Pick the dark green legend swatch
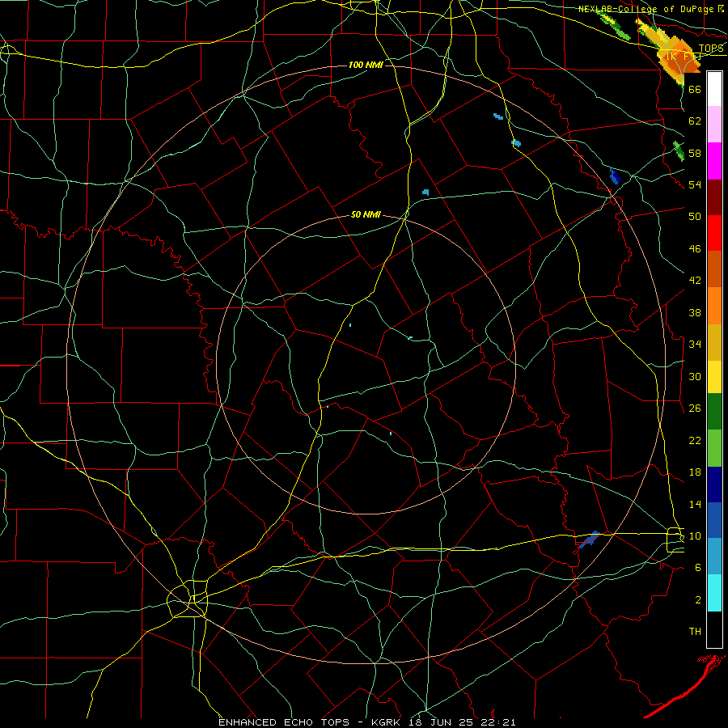Image resolution: width=728 pixels, height=728 pixels. (714, 412)
